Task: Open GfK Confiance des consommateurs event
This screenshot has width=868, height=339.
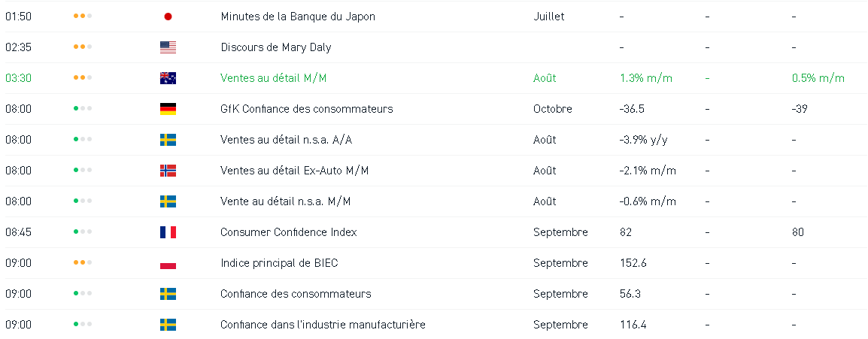Action: (x=306, y=109)
